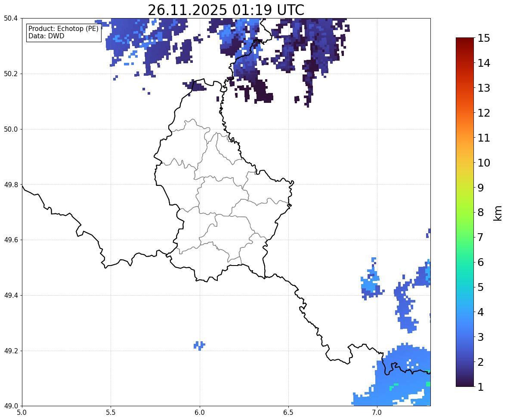Click the latitude tick label '50.2'
The width and height of the screenshot is (507, 420).
point(11,74)
